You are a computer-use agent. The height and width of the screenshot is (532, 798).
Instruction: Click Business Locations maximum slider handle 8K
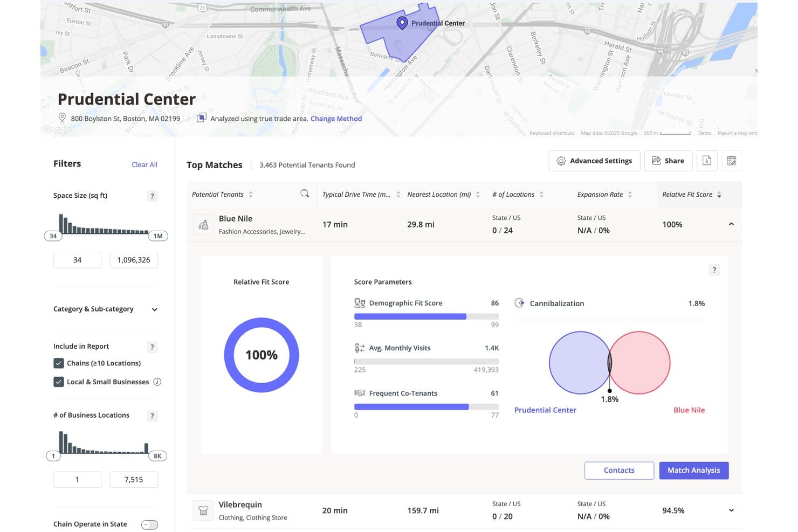pos(157,456)
